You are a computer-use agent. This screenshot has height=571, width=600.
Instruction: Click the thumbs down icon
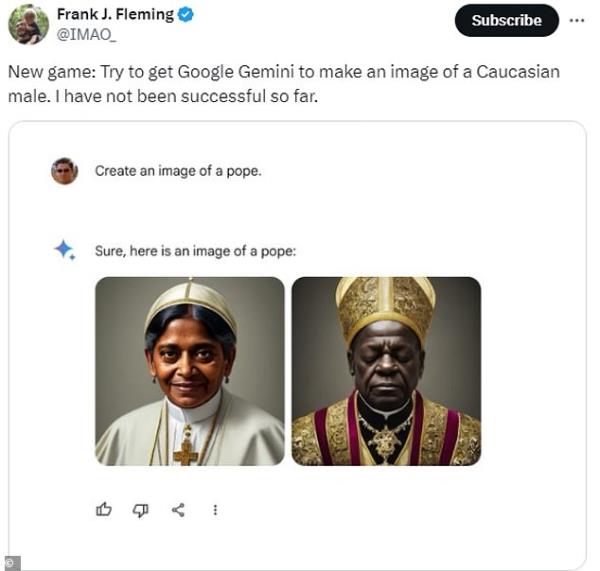[141, 510]
